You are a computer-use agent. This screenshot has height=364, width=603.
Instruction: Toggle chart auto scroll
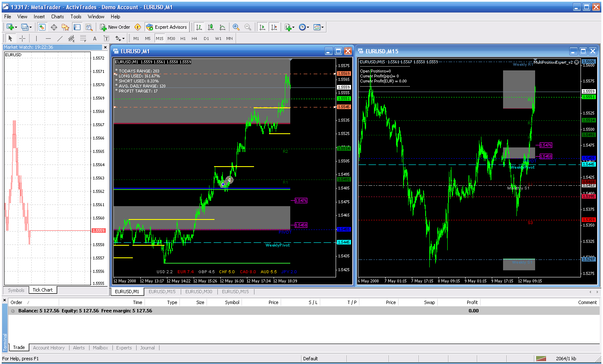tap(262, 27)
